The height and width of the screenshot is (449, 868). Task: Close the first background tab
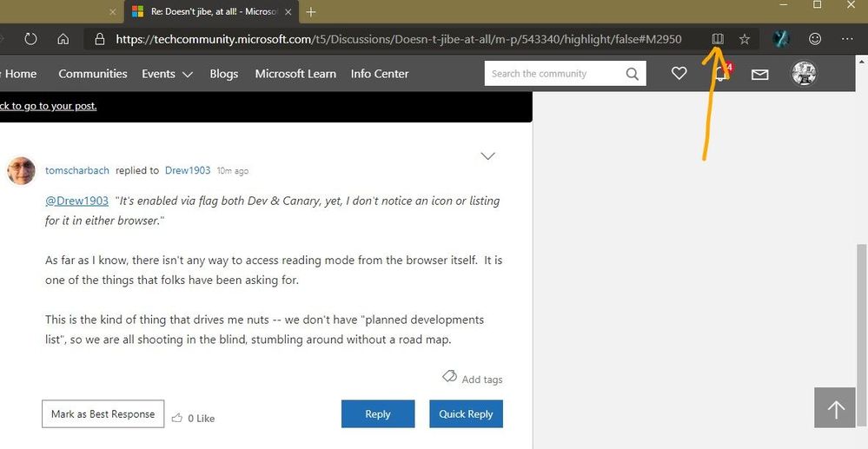pos(113,11)
